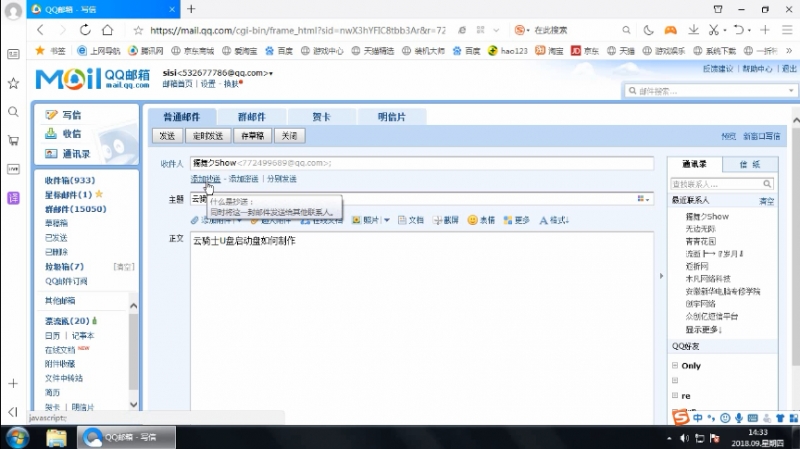Viewport: 800px width, 449px height.
Task: Select the 信纸 stationery tab
Action: pos(749,164)
